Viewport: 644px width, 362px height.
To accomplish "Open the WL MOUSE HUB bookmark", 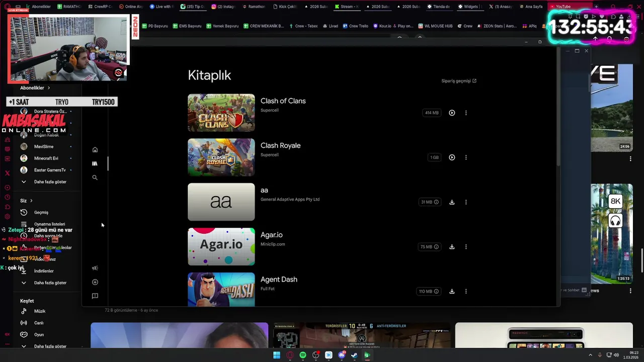I will tap(436, 26).
